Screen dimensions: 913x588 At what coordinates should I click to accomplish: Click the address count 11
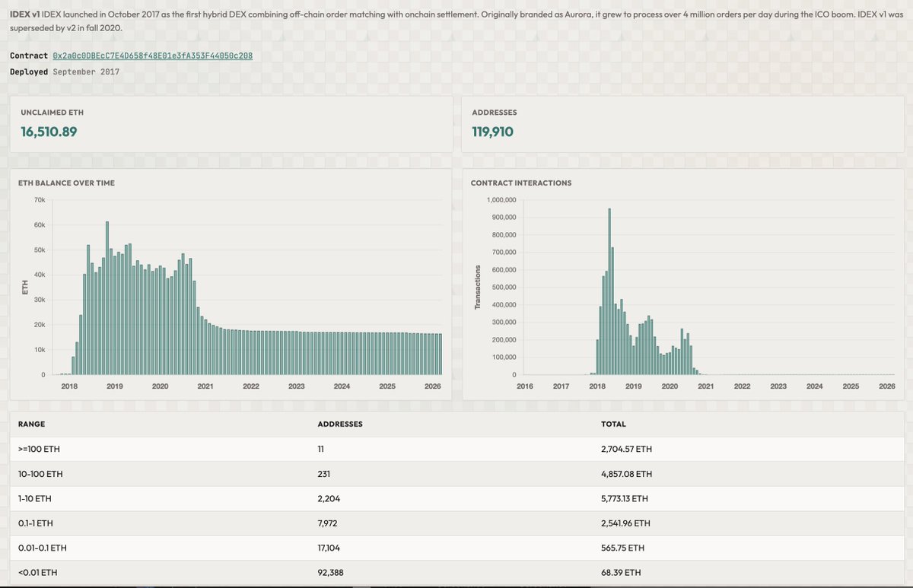tap(320, 449)
